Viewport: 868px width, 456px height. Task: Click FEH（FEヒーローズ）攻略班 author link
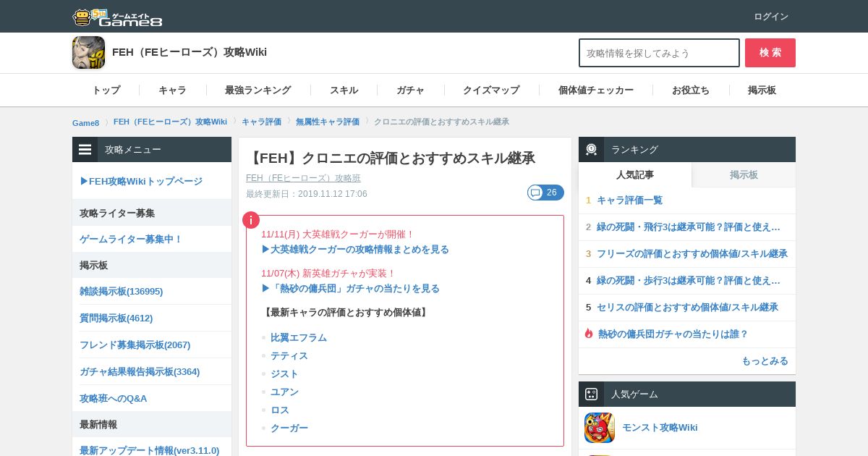pos(303,178)
